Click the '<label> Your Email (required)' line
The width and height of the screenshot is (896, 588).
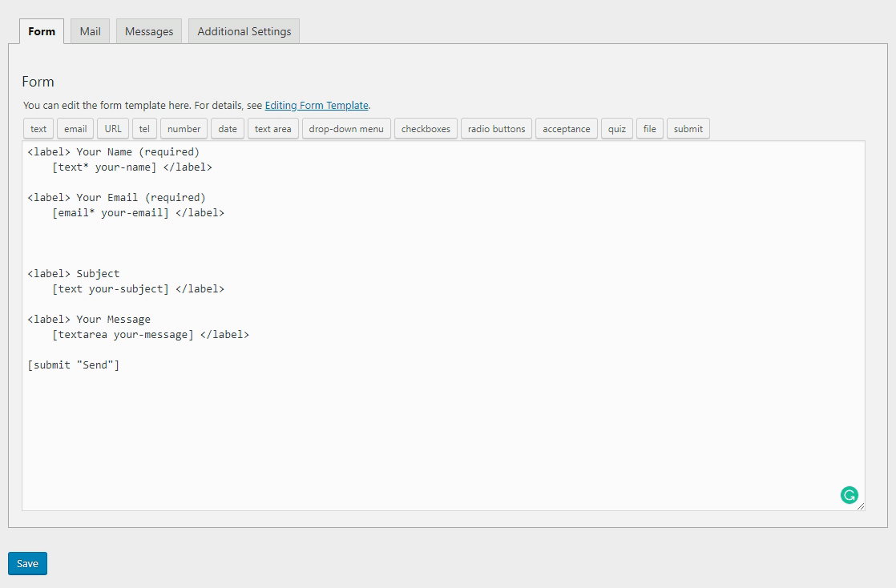(x=116, y=197)
